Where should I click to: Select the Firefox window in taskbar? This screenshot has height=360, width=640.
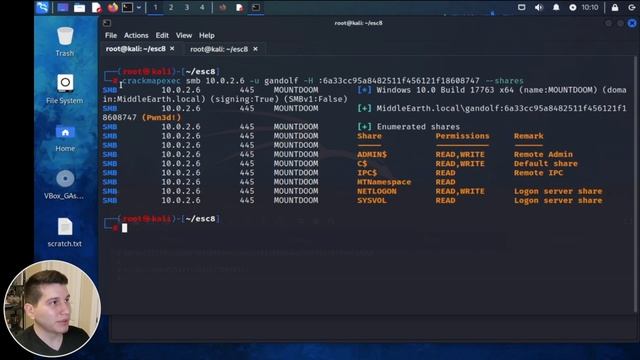[x=222, y=7]
